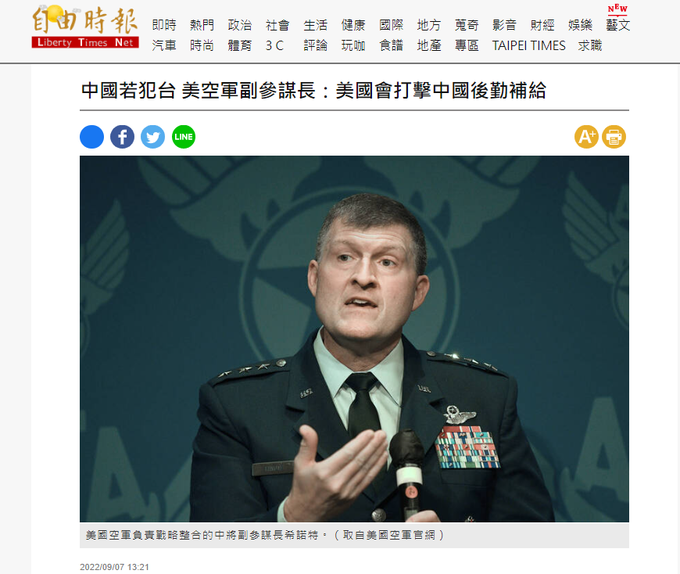Click the article headline text

coord(314,91)
